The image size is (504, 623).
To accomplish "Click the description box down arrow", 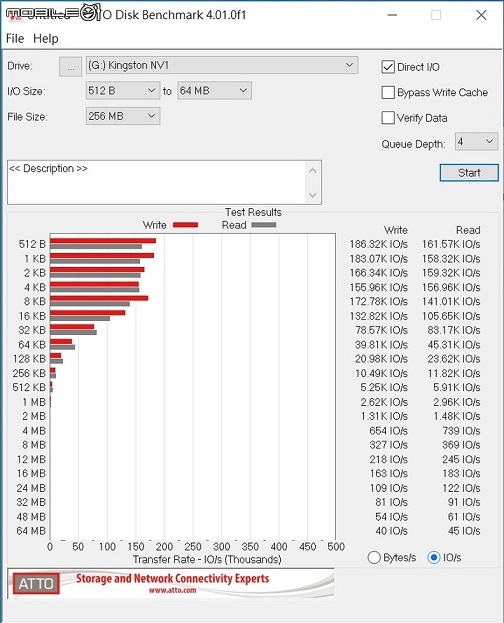I will [x=313, y=195].
